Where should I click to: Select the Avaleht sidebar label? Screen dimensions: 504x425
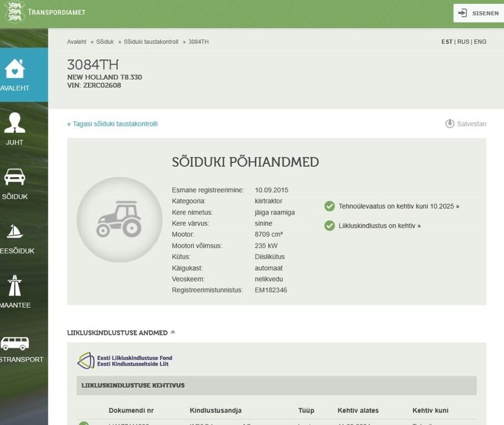click(14, 88)
